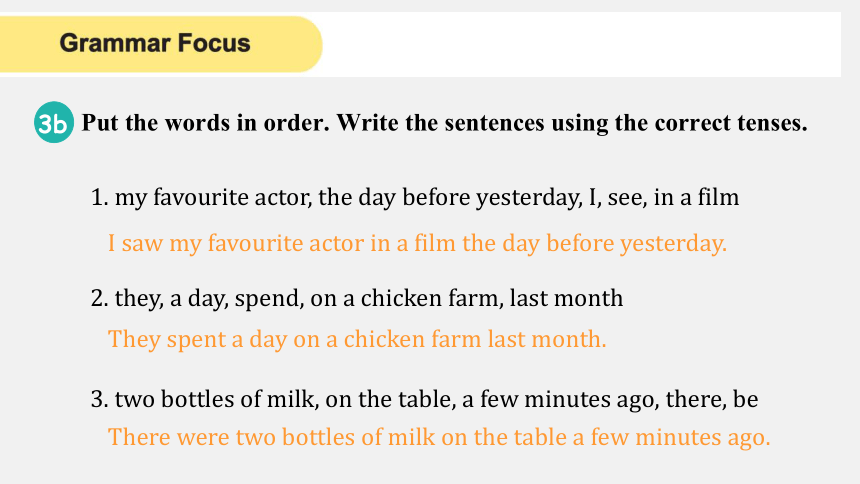
Task: Click prompt 2 about a chicken farm
Action: pos(357,299)
